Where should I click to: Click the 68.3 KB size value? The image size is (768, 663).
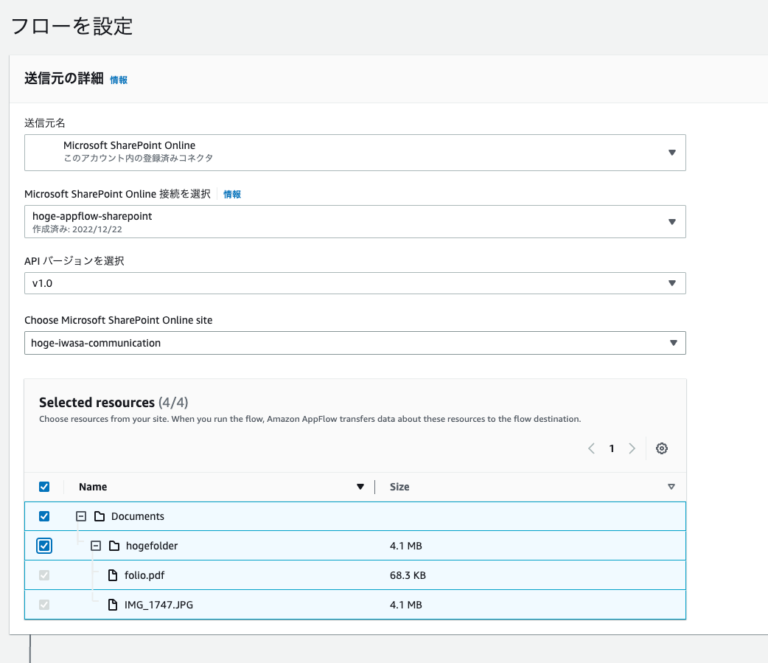(408, 575)
